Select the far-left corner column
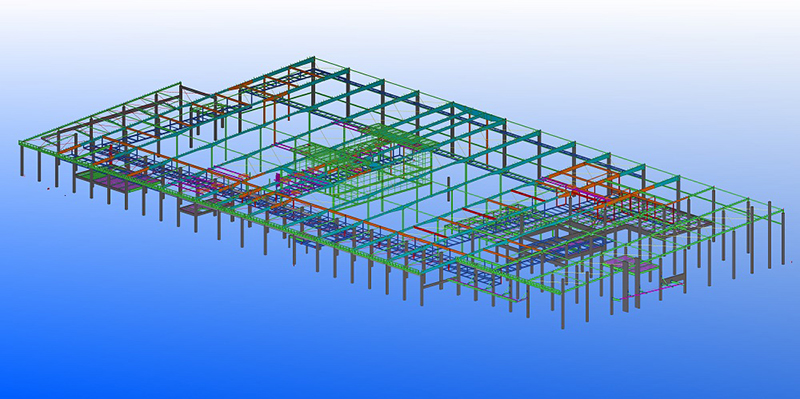Viewport: 800px width, 399px height. click(22, 160)
